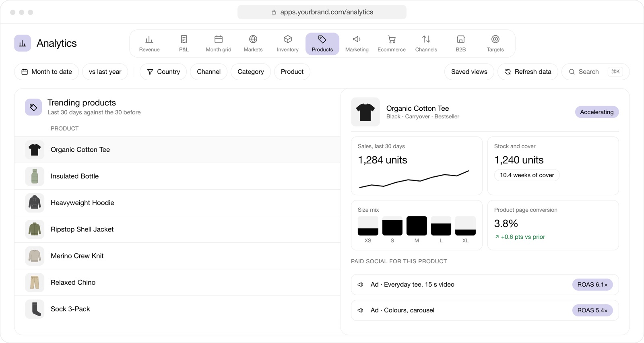644x343 pixels.
Task: Open the Month to date range picker
Action: tap(47, 72)
